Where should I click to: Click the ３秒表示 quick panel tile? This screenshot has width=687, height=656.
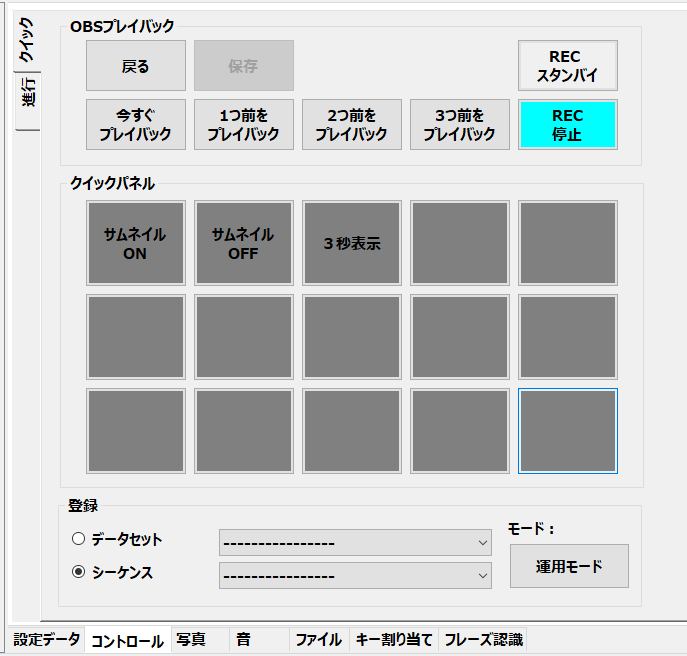[x=351, y=243]
